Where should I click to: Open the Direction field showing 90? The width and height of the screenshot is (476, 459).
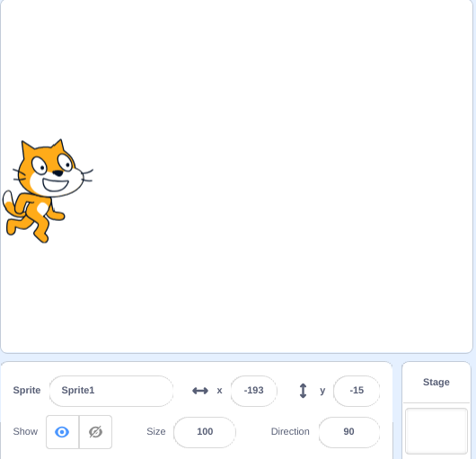349,432
